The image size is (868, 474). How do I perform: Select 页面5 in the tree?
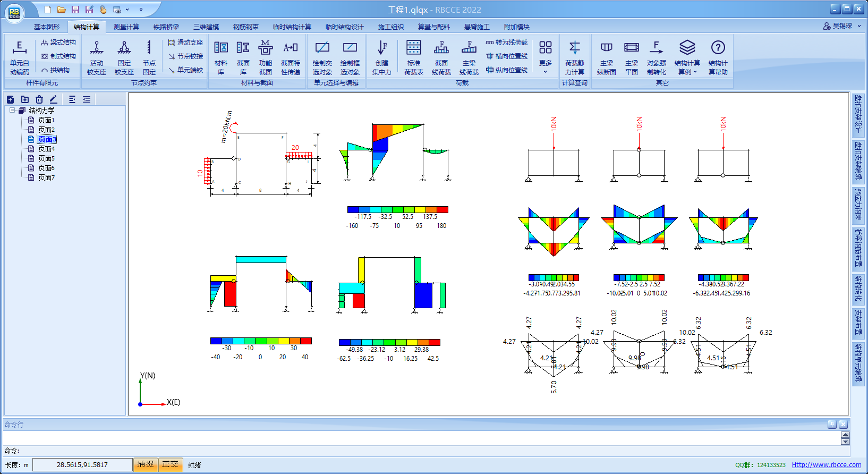(x=46, y=158)
